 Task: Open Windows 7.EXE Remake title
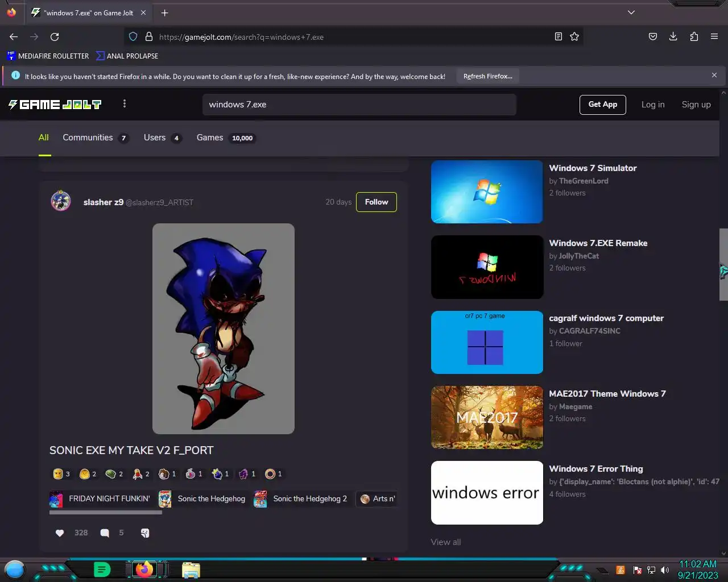click(598, 243)
